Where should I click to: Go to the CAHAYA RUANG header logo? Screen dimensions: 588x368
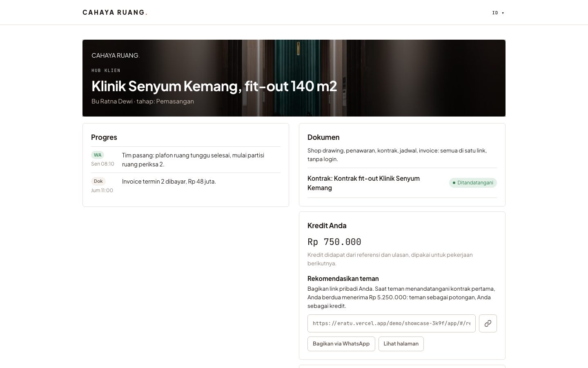coord(115,12)
